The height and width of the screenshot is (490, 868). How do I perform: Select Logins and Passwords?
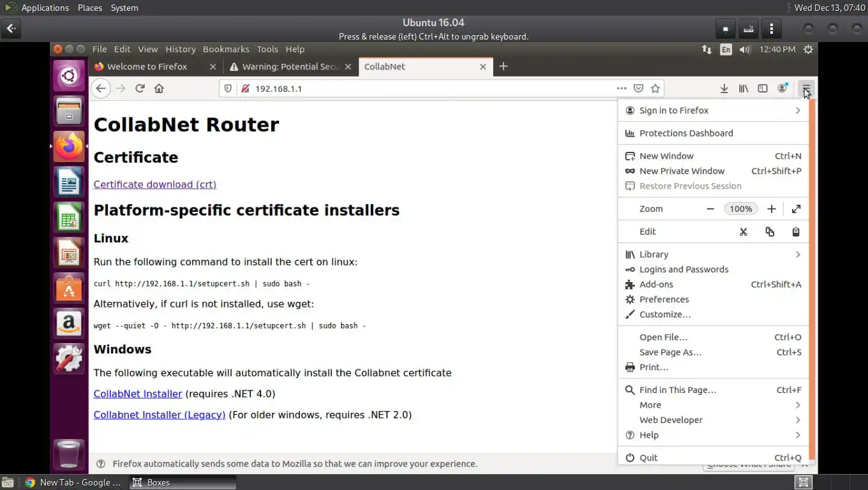713,269
